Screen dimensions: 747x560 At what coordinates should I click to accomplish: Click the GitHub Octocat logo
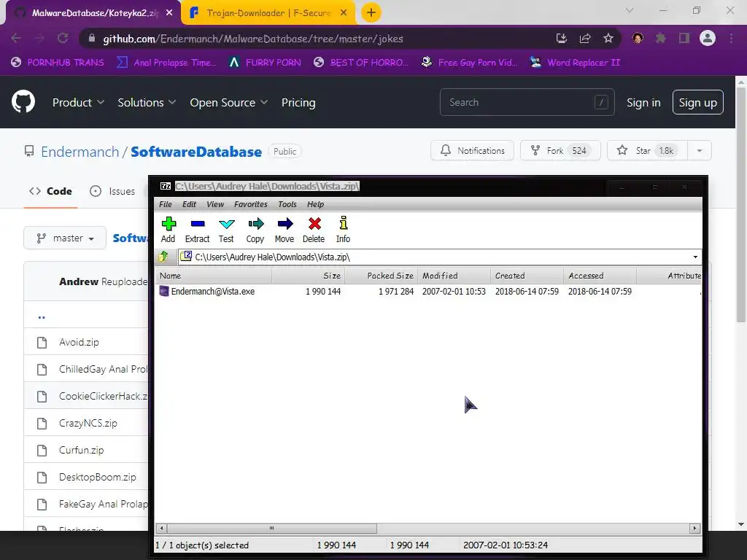pyautogui.click(x=23, y=101)
